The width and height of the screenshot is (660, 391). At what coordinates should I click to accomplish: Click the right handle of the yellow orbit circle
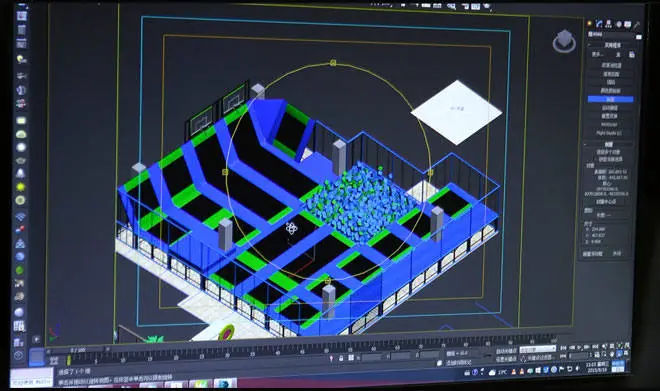click(430, 173)
